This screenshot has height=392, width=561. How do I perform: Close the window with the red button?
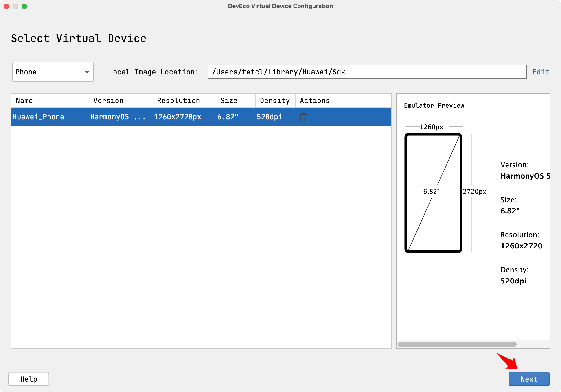point(6,6)
